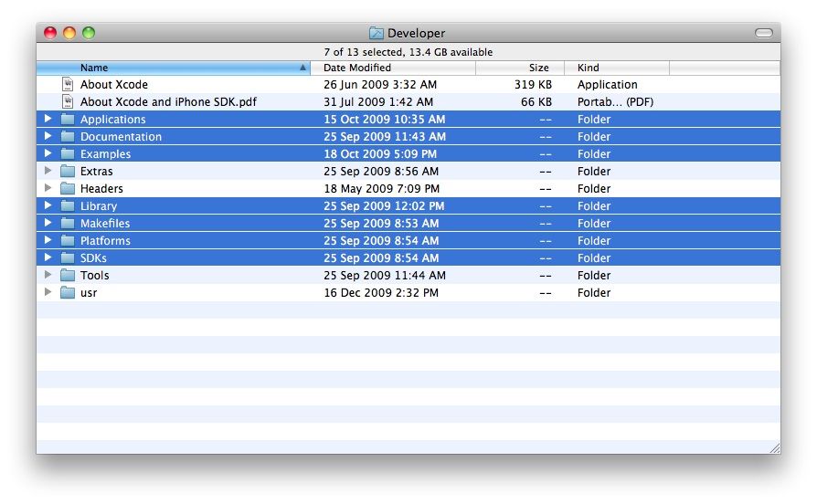The image size is (817, 504).
Task: Click the date 25 Sep 2009 11:44 AM
Action: tap(385, 276)
